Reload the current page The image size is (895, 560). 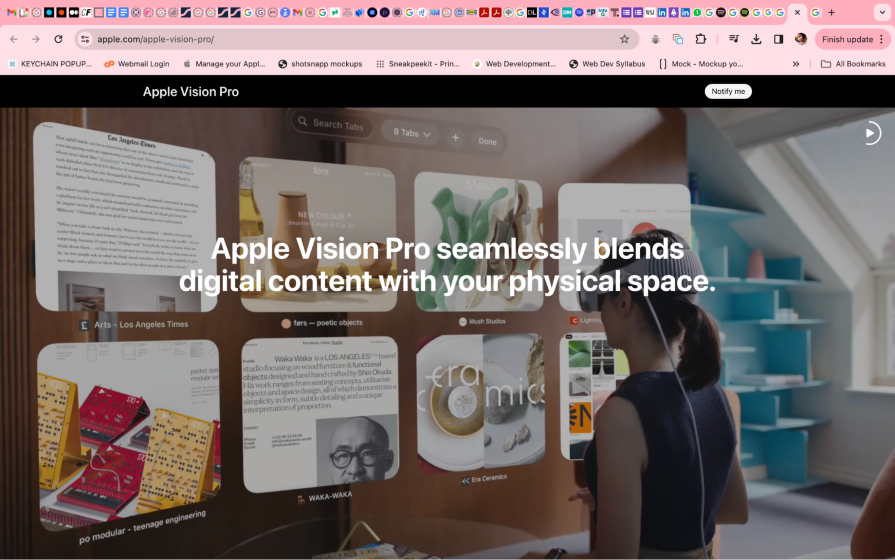[58, 39]
